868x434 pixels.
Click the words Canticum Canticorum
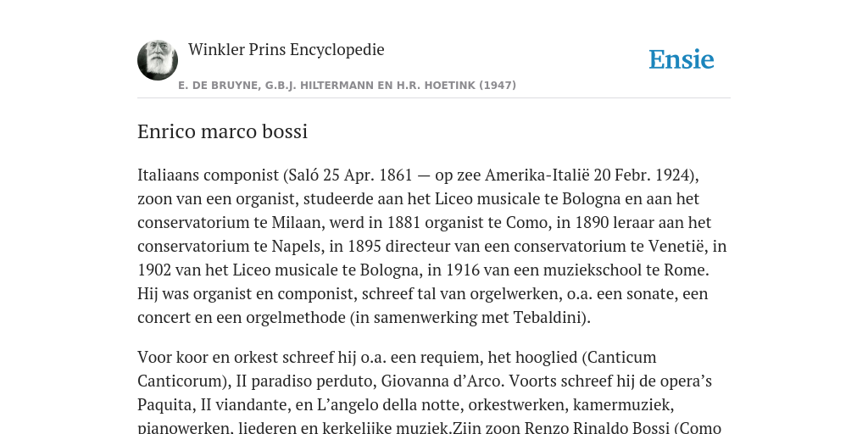397,369
